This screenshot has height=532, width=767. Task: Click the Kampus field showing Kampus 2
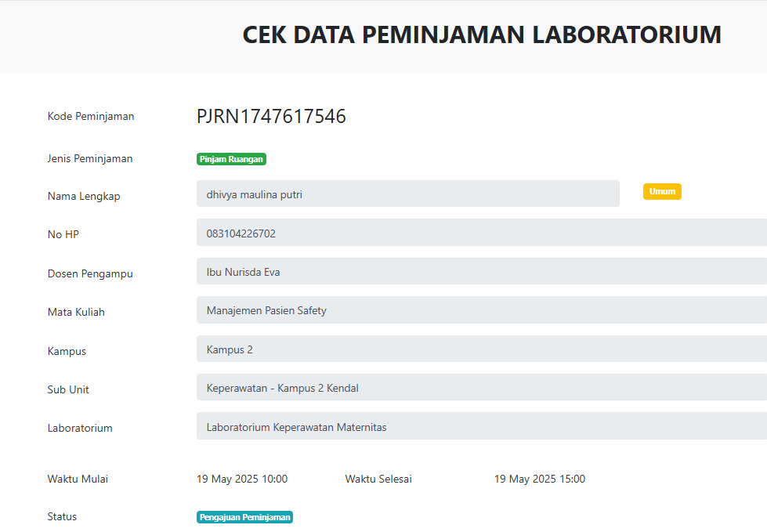pos(482,349)
